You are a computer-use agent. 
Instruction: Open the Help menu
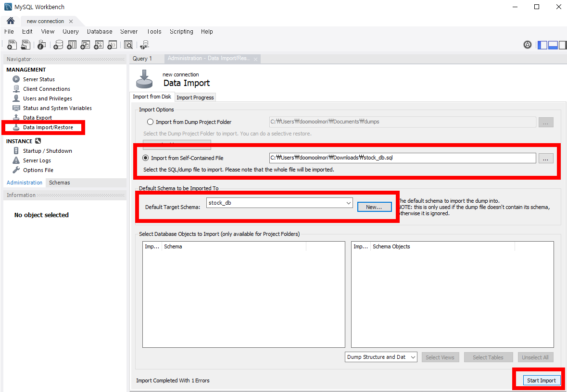click(207, 31)
